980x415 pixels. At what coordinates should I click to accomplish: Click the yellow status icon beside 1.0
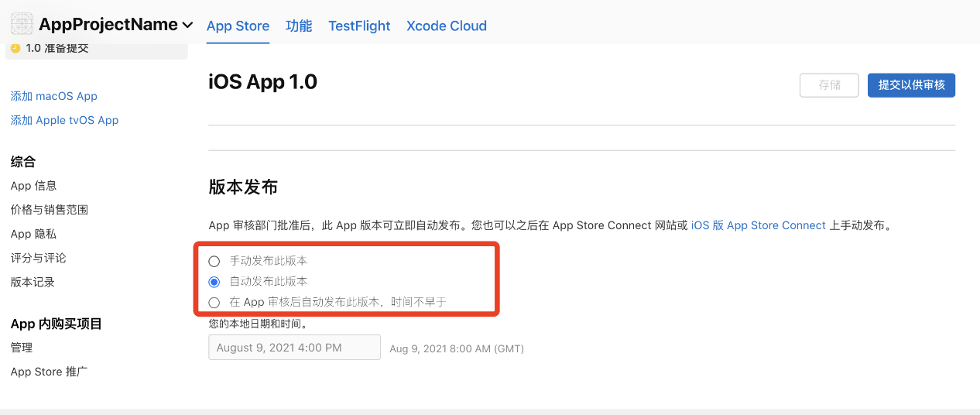pos(15,48)
